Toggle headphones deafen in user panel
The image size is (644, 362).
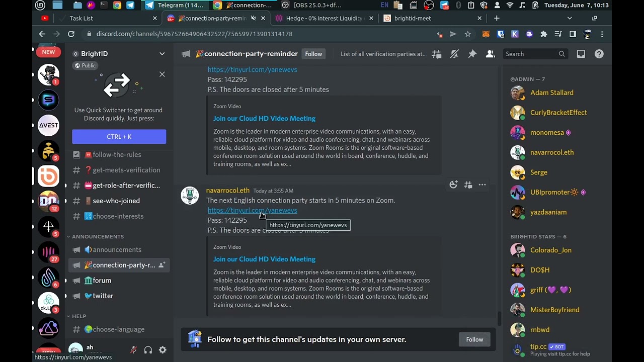coord(148,350)
